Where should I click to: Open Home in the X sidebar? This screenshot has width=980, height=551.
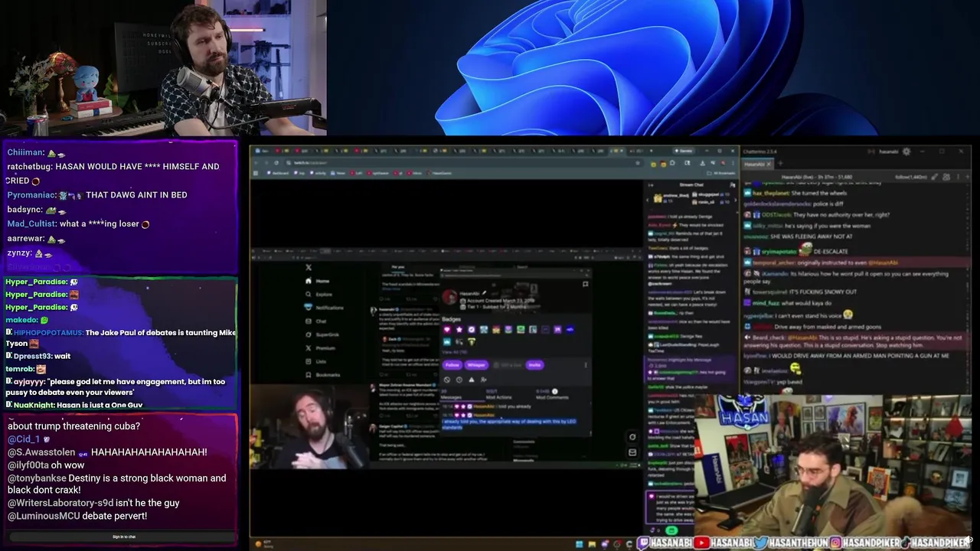tap(318, 281)
